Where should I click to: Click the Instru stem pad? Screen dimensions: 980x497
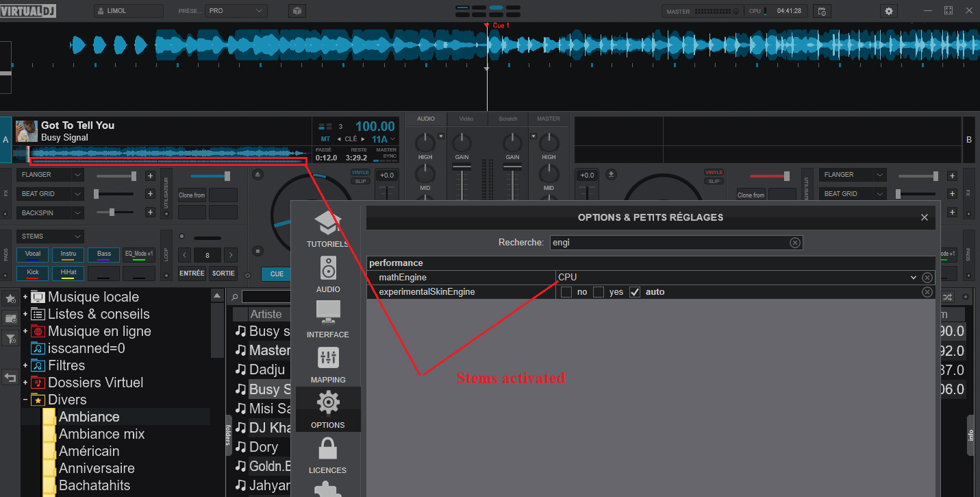pos(68,255)
